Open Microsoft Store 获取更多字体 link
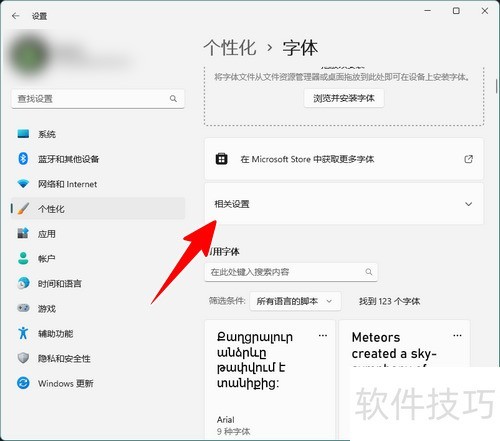500x441 pixels. tap(344, 159)
